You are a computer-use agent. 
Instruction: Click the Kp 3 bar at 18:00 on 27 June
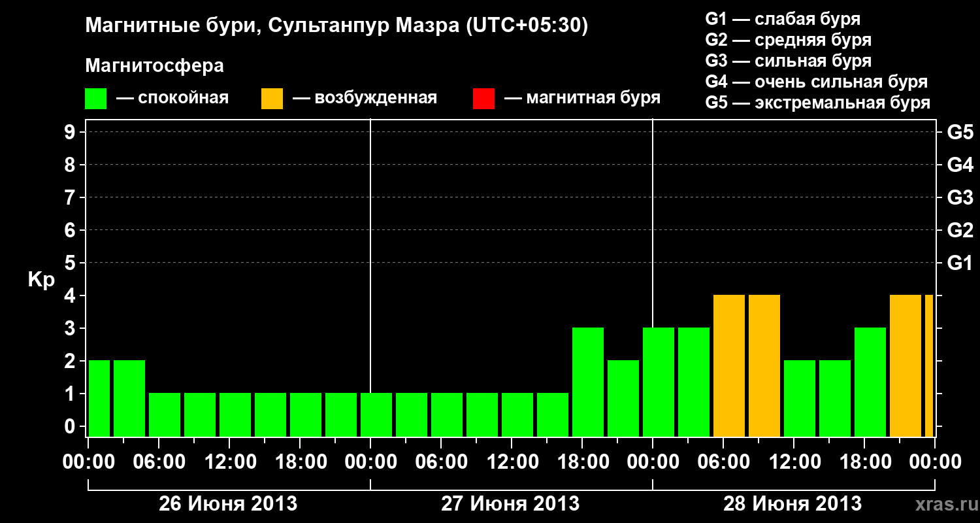[x=588, y=382]
